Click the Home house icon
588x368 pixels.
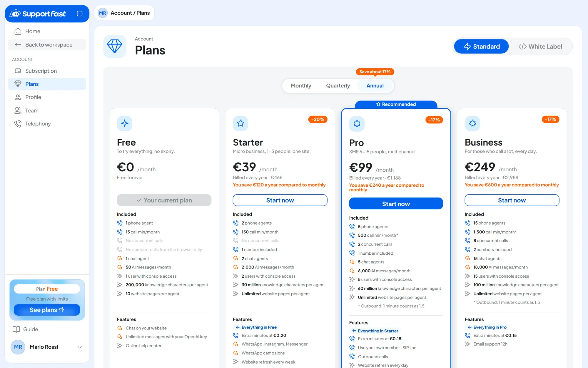[18, 31]
